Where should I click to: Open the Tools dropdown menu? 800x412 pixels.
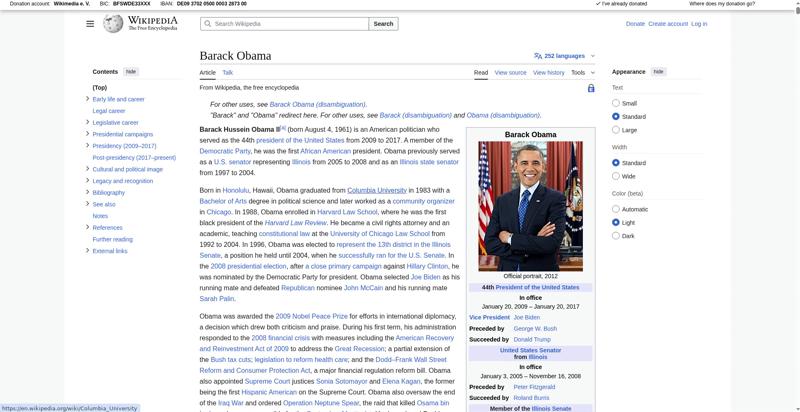[582, 73]
